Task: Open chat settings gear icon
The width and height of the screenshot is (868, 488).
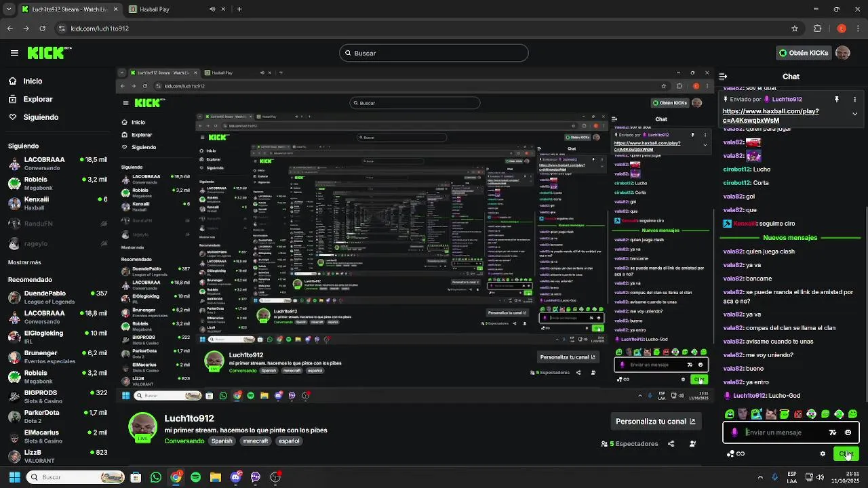Action: (x=823, y=454)
